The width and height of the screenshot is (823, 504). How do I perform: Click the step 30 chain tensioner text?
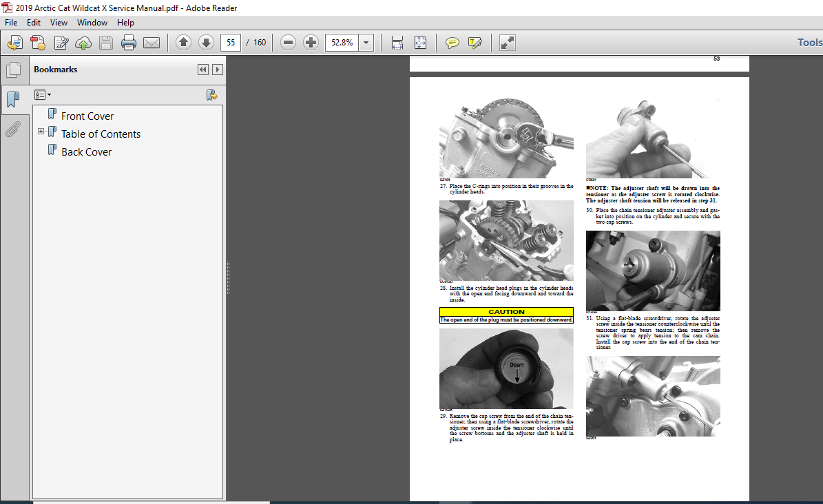pos(653,216)
